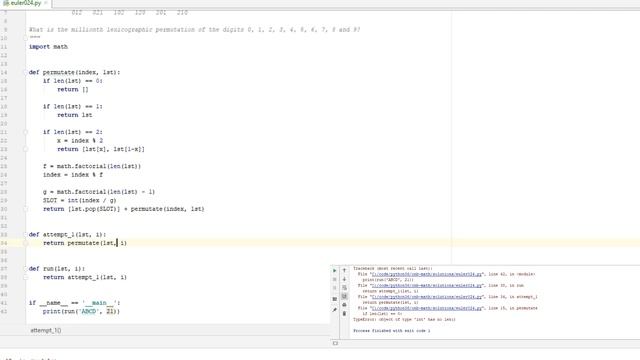This screenshot has width=640, height=360.
Task: Click on 'g = math.factorial(len(lst) - 1)' line
Action: (x=99, y=192)
